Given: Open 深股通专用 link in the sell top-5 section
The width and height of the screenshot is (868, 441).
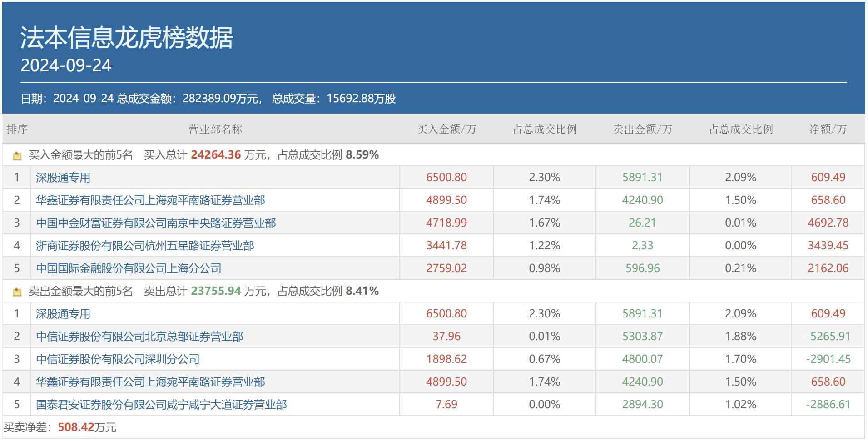Looking at the screenshot, I should (63, 314).
